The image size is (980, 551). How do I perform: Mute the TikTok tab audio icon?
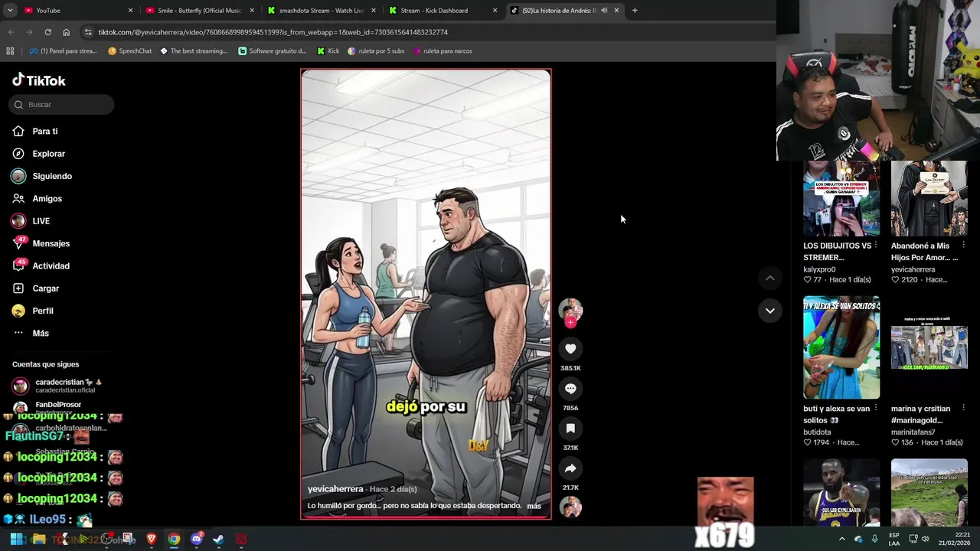point(604,11)
